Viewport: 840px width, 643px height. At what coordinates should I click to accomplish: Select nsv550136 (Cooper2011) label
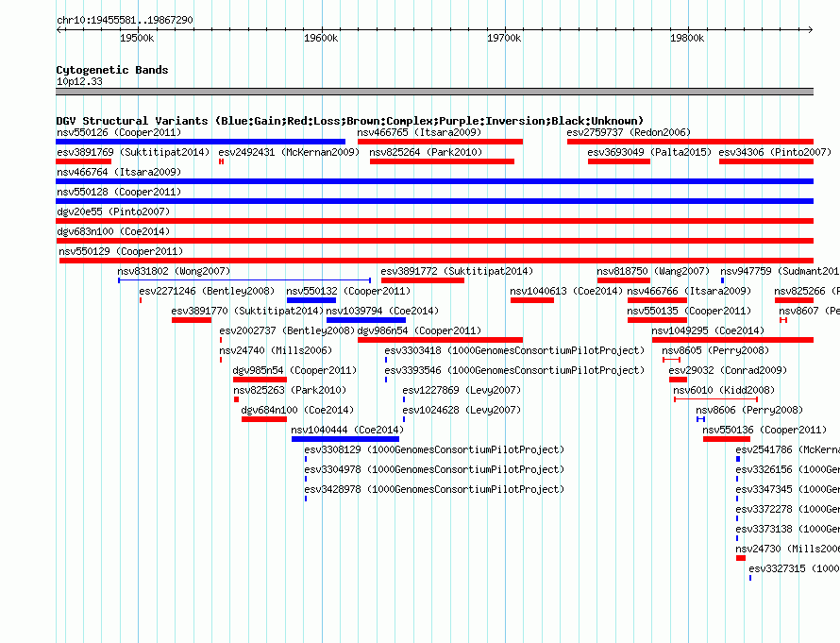(x=764, y=430)
